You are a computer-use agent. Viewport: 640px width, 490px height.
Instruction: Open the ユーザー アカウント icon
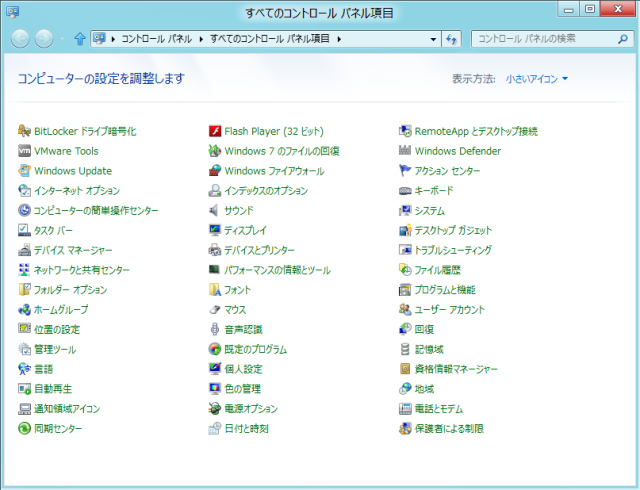[405, 310]
